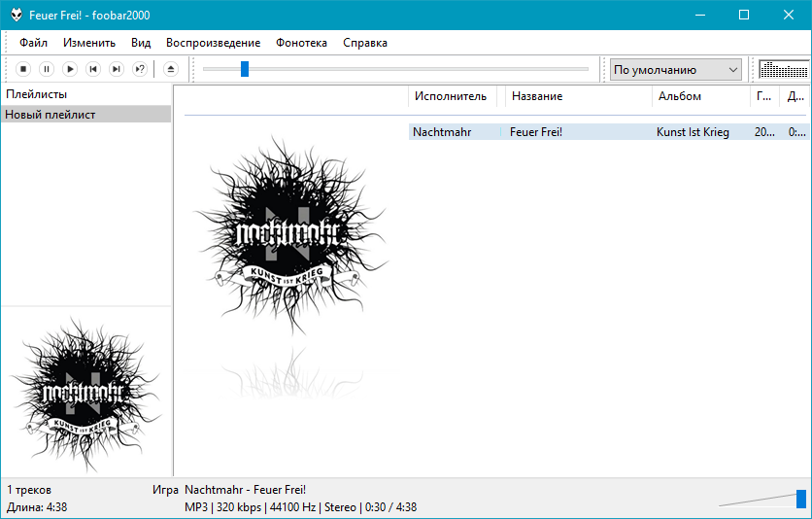This screenshot has height=519, width=812.
Task: Open the Файл menu
Action: (x=33, y=43)
